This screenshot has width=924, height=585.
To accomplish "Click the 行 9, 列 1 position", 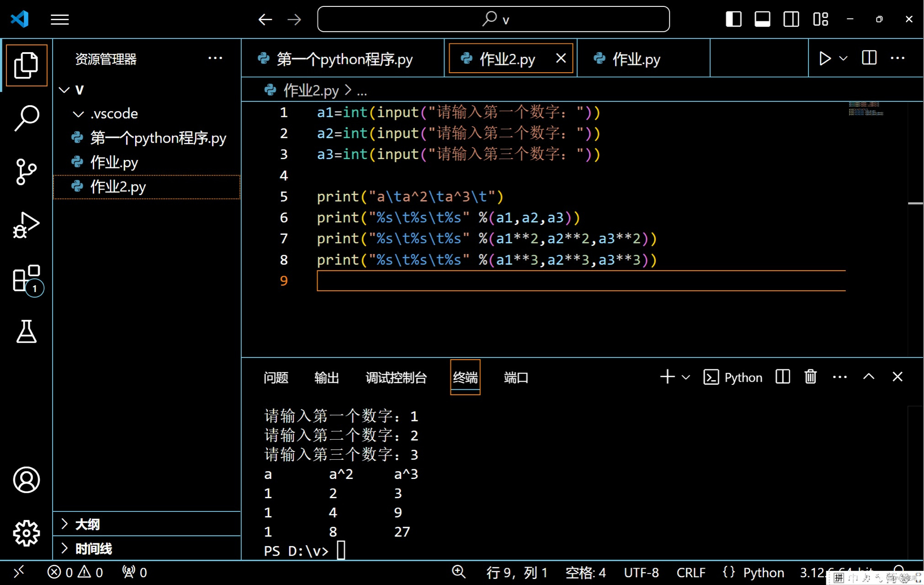I will [x=517, y=572].
